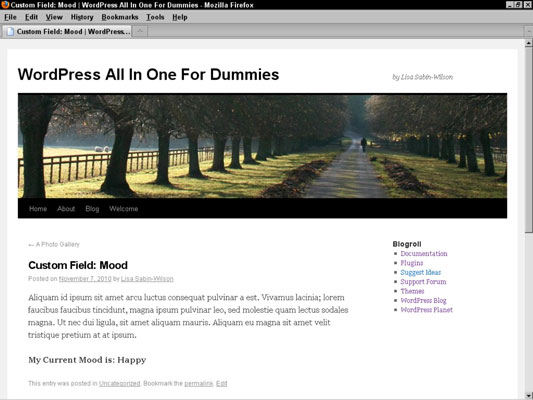
Task: Click the tree-lined path header image
Action: tap(262, 145)
